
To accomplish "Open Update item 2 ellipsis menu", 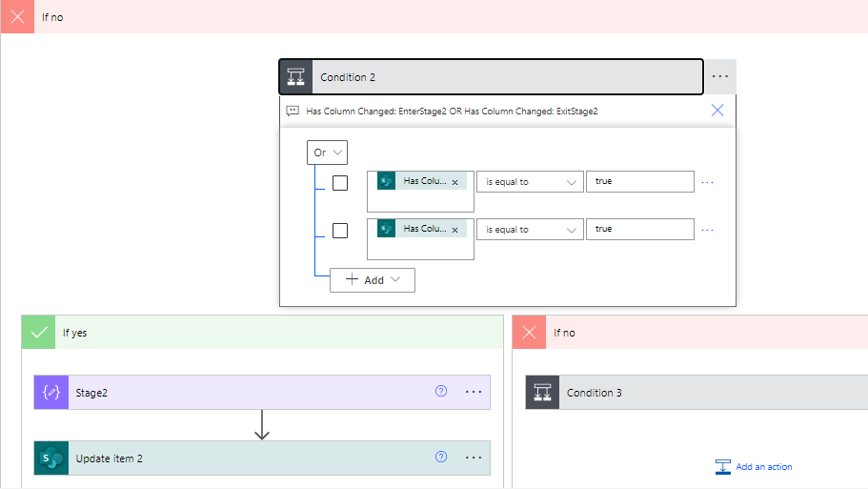I will click(x=474, y=458).
